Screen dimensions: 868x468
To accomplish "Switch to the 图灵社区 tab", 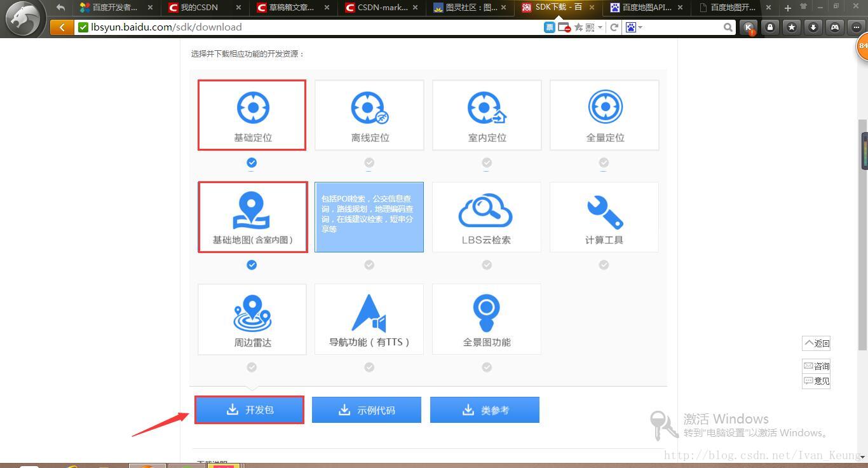I will click(470, 8).
